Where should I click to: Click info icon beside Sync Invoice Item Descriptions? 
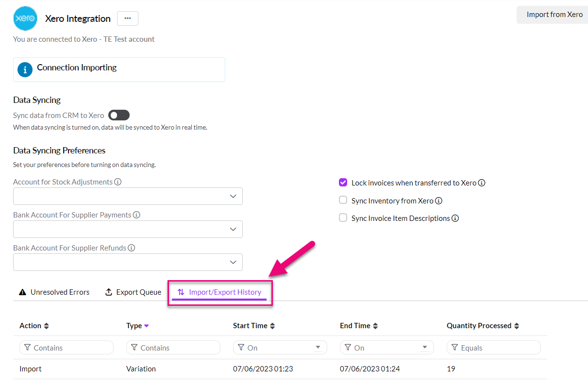pyautogui.click(x=455, y=218)
